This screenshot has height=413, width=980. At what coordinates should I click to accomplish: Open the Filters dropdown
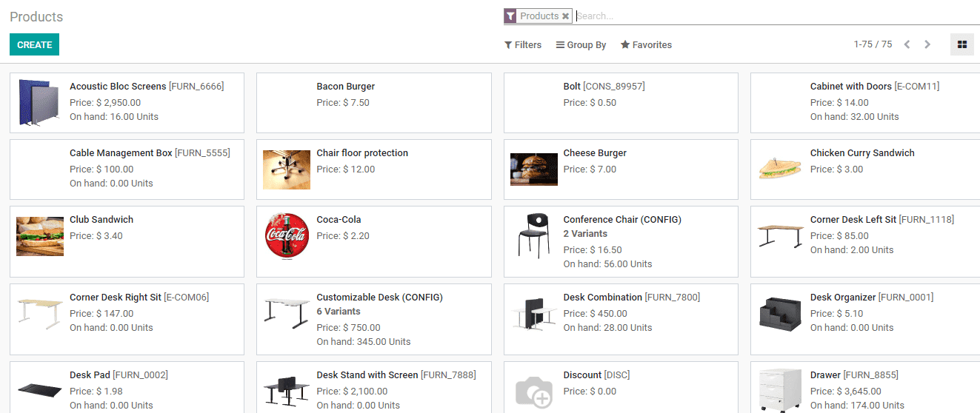(522, 44)
